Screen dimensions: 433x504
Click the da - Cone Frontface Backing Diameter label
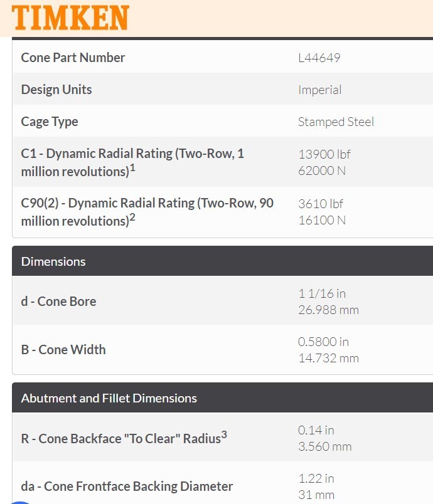click(x=127, y=486)
